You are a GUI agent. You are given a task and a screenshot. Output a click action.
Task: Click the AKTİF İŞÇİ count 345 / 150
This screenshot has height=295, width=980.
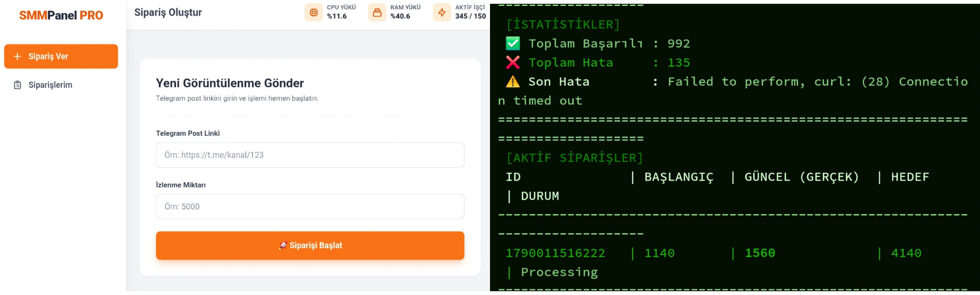coord(470,16)
